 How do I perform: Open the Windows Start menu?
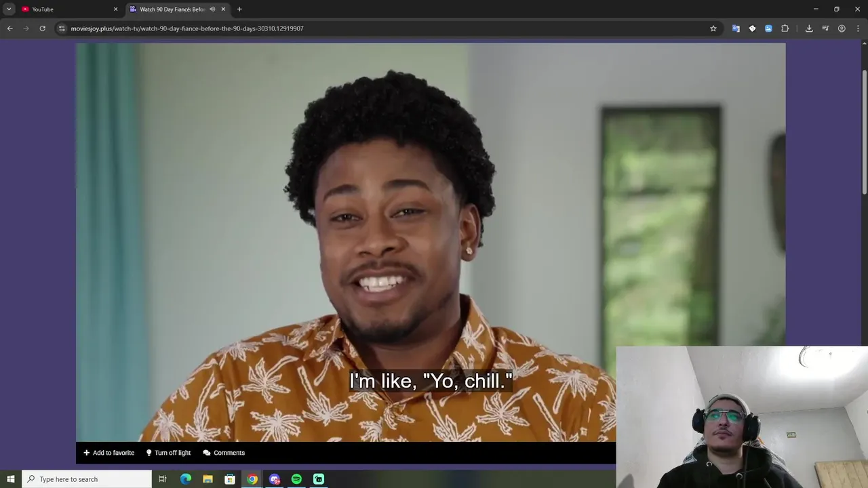(x=11, y=479)
